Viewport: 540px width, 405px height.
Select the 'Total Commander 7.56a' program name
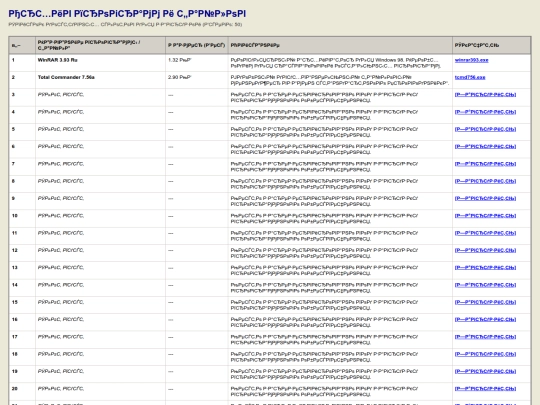(66, 77)
